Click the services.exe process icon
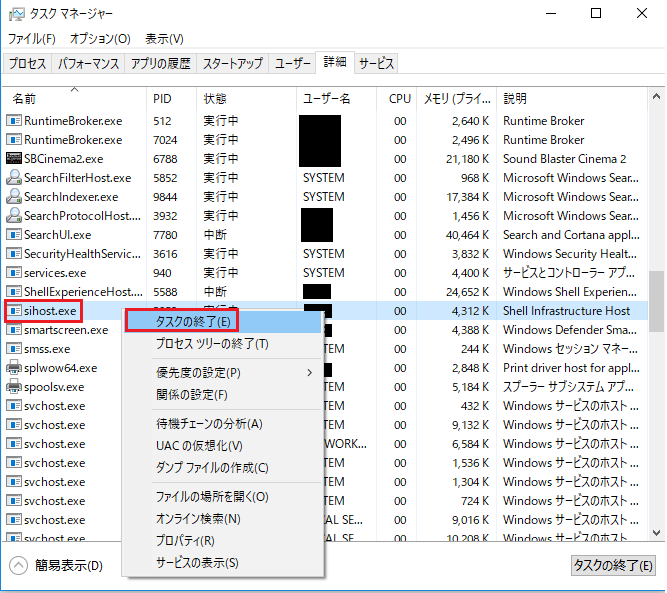The image size is (667, 593). click(x=14, y=273)
